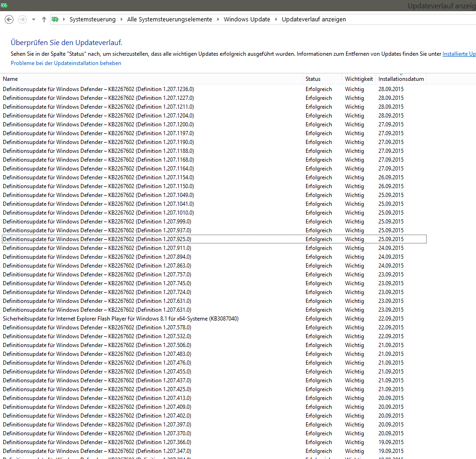Click Updateverlauf anzeigen breadcrumb
The width and height of the screenshot is (476, 459).
[x=314, y=20]
